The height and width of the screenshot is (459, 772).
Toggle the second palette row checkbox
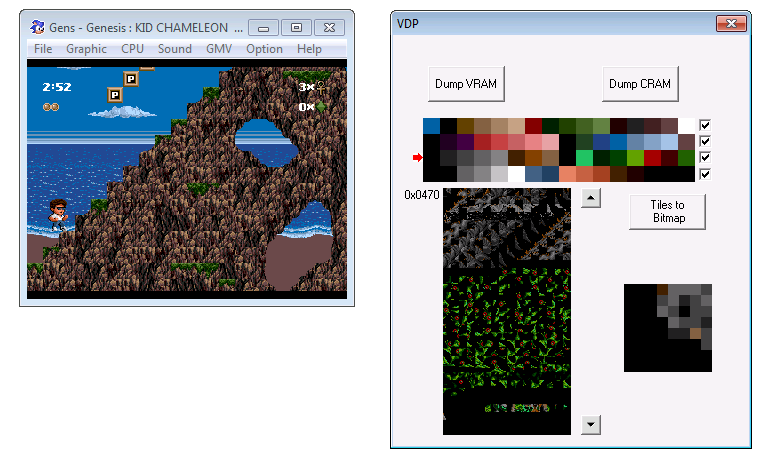(705, 141)
